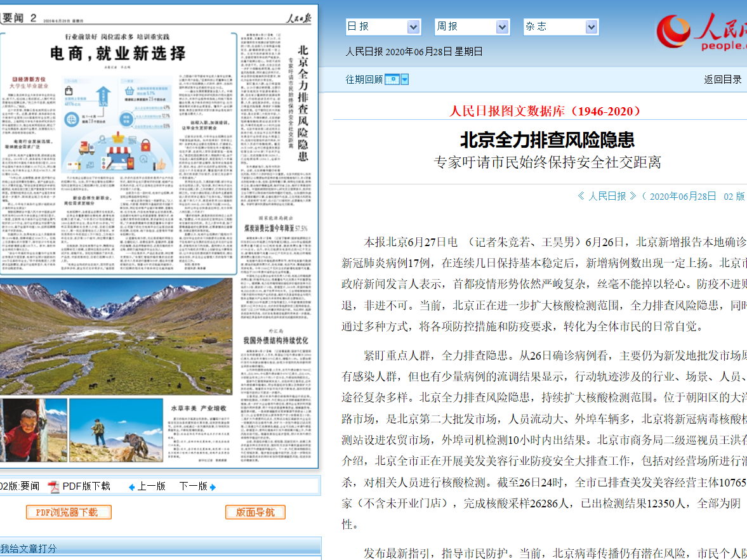Viewport: 747px width, 560px height.
Task: Click the herder with yak photo
Action: tap(116, 430)
